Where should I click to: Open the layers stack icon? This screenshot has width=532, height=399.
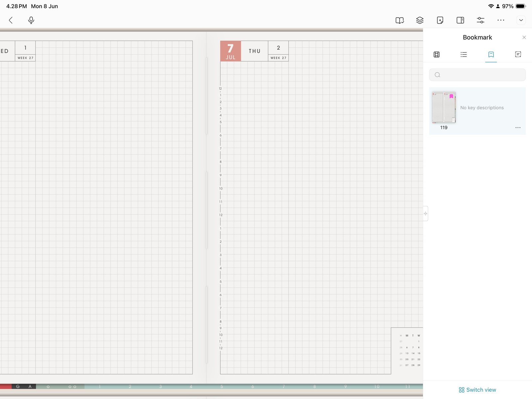[420, 20]
